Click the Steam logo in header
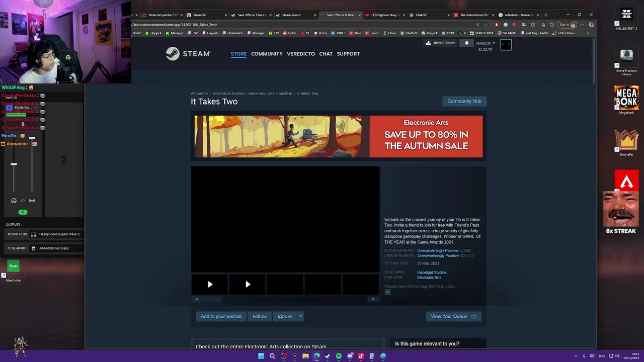The width and height of the screenshot is (644, 362). [189, 54]
